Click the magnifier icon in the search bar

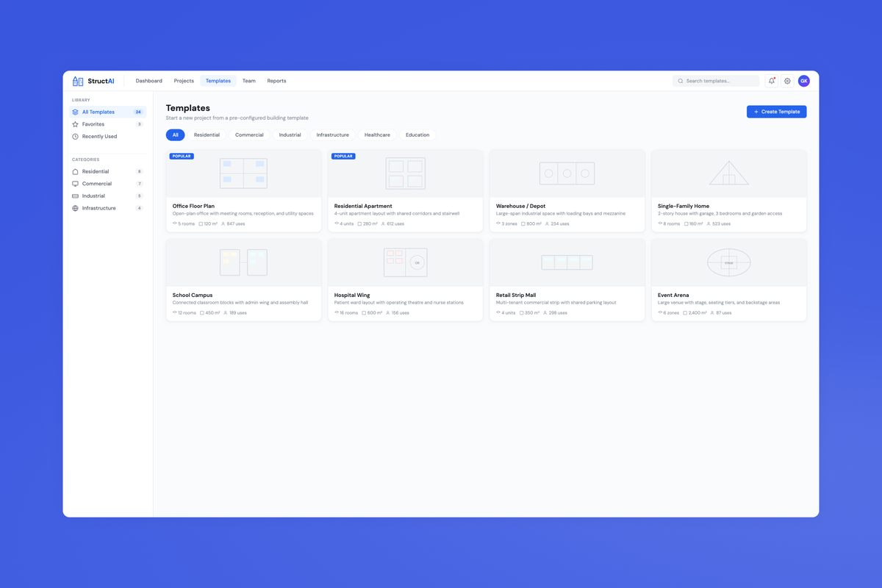(680, 81)
